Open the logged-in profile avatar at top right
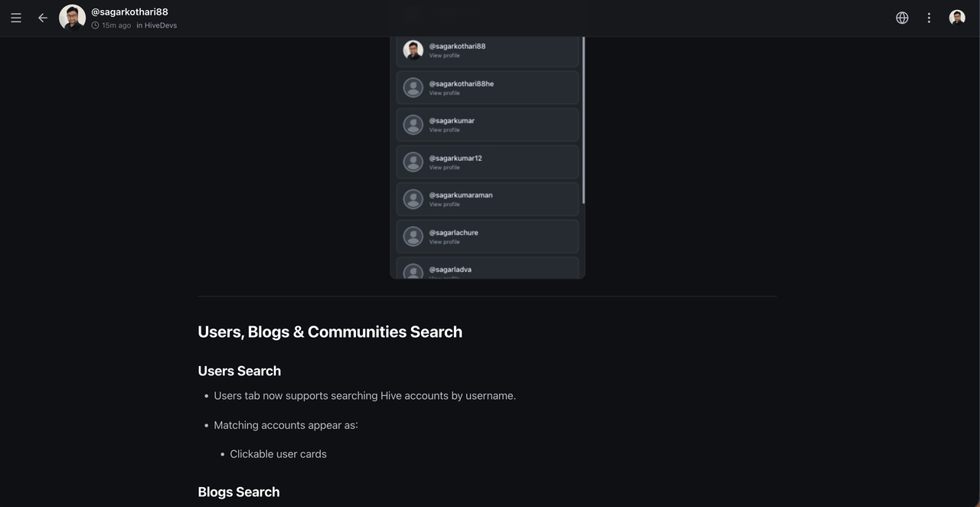980x507 pixels. [957, 18]
